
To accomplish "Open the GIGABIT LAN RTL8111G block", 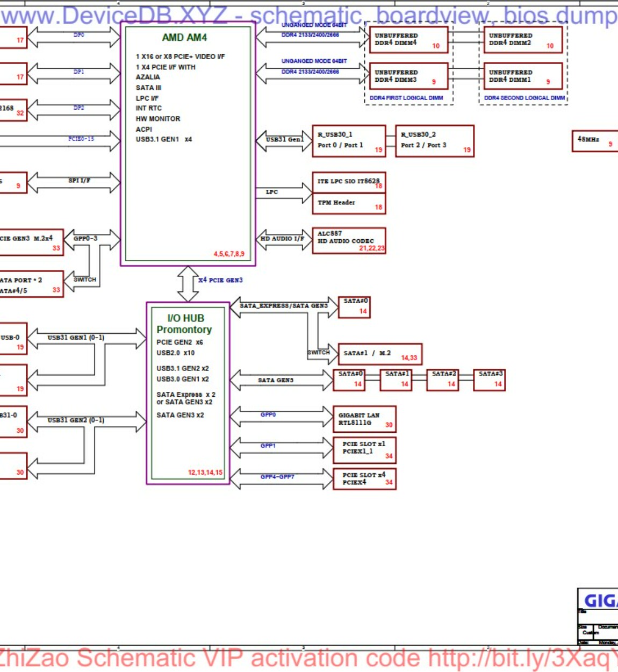I will (x=364, y=419).
